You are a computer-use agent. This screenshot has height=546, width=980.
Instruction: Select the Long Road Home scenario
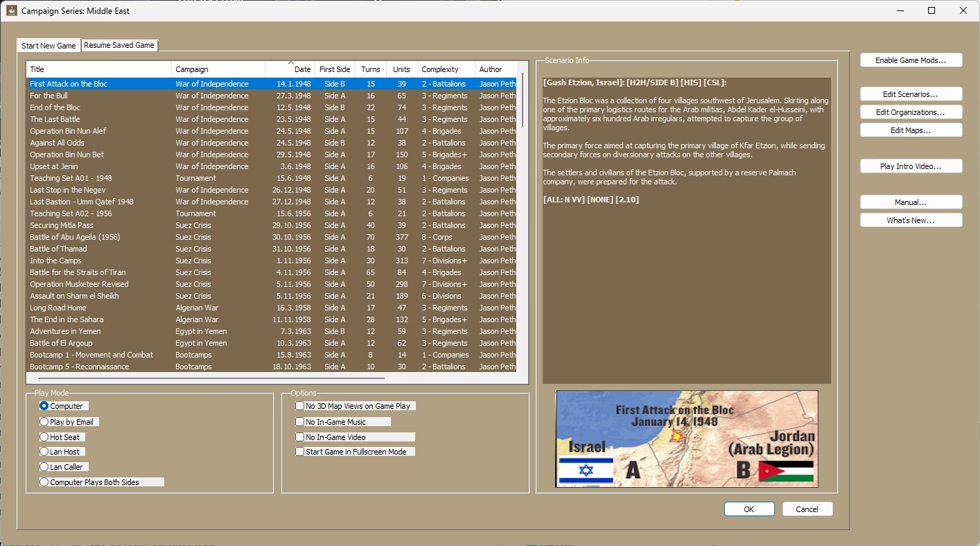[271, 308]
